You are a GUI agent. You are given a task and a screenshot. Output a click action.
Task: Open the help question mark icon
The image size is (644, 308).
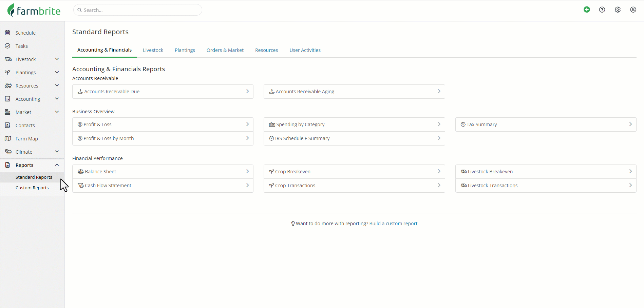(x=602, y=9)
